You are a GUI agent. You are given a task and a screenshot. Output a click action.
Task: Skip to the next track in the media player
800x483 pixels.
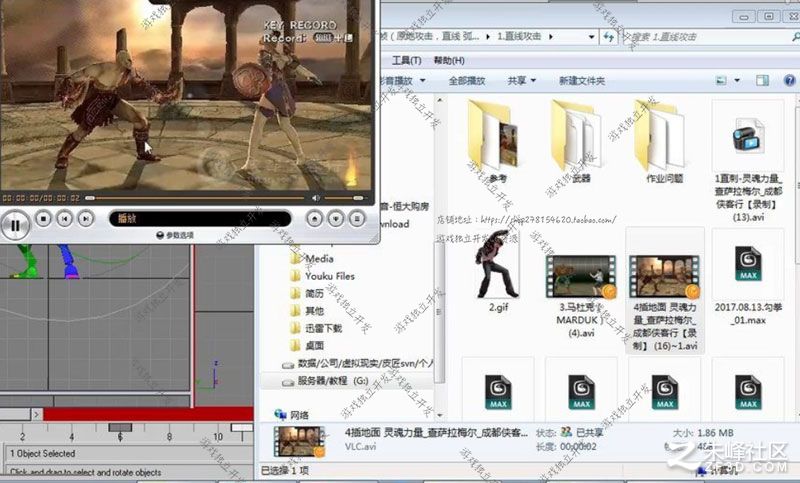(x=86, y=219)
